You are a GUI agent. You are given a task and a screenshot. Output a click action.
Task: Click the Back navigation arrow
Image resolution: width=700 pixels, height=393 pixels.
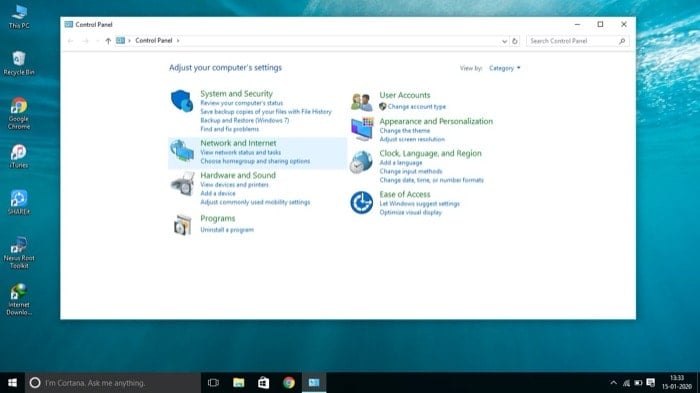pos(71,41)
